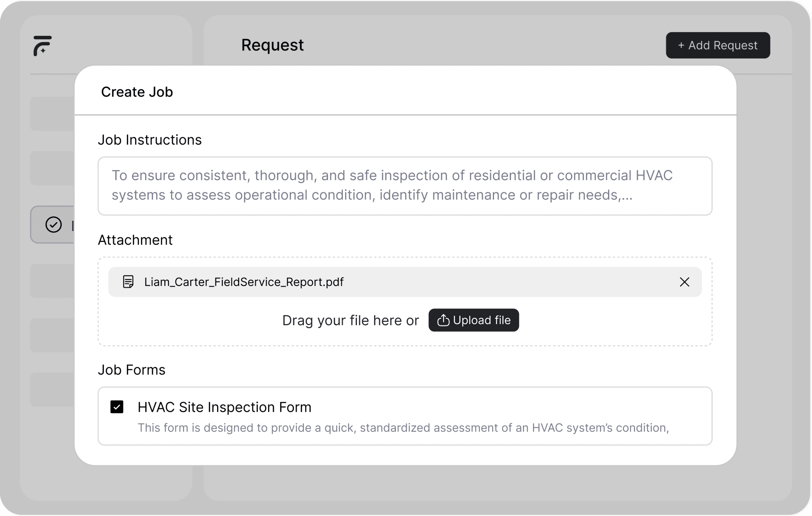This screenshot has width=812, height=516.
Task: Click the Upload file button text
Action: coord(481,320)
